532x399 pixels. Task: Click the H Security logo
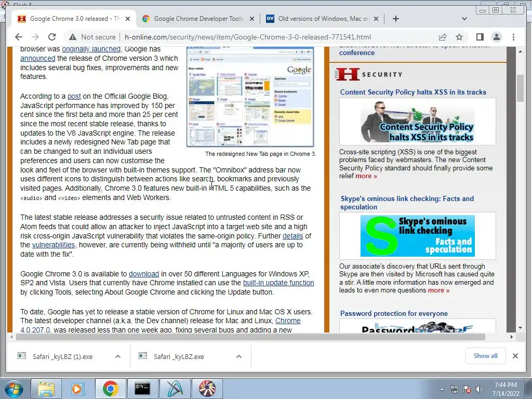tap(369, 74)
